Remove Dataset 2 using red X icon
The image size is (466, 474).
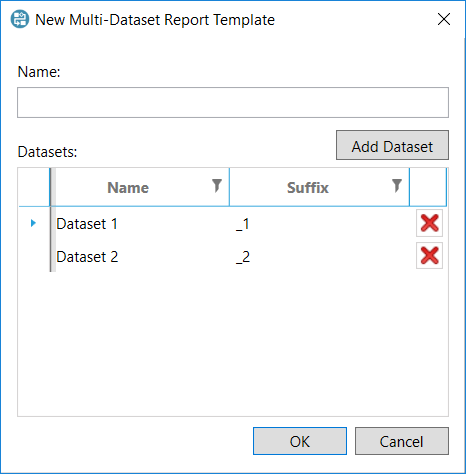[429, 256]
